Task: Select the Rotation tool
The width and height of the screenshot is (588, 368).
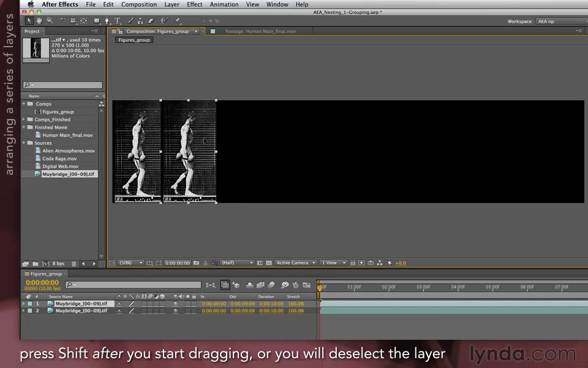Action: (x=63, y=21)
